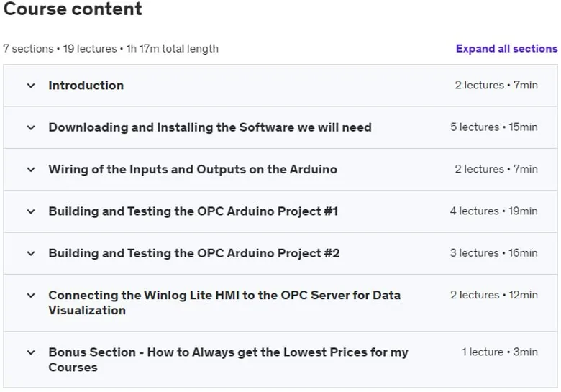Open Building and Testing the OPC Arduino Project #2
This screenshot has height=392, width=561.
pyautogui.click(x=194, y=253)
